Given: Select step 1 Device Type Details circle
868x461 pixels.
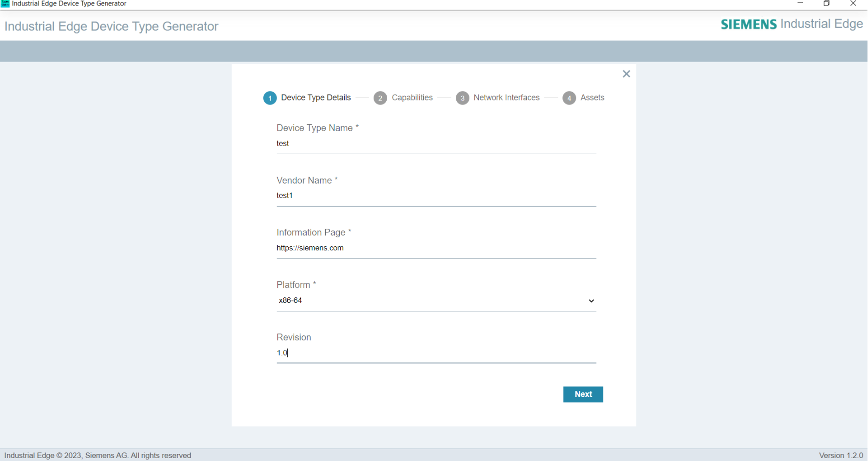Looking at the screenshot, I should 270,98.
